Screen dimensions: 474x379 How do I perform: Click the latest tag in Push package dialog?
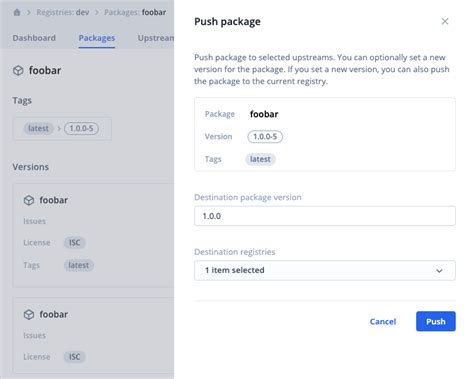[x=260, y=159]
